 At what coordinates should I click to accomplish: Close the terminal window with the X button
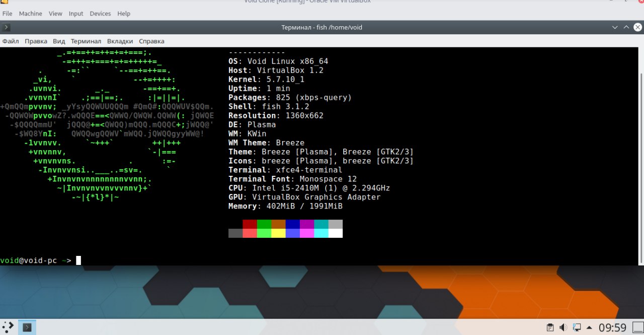click(637, 27)
